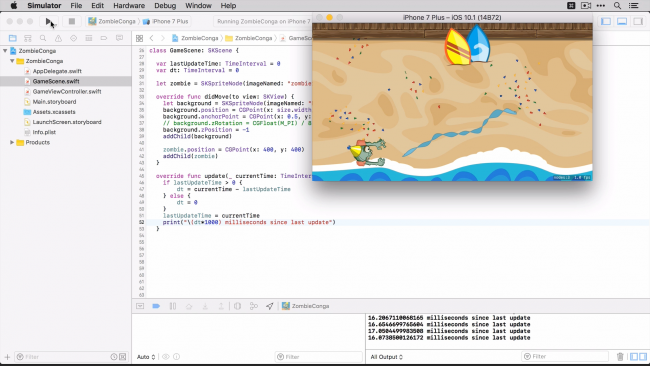
Task: Click the Run (play) button in Xcode toolbar
Action: point(49,21)
